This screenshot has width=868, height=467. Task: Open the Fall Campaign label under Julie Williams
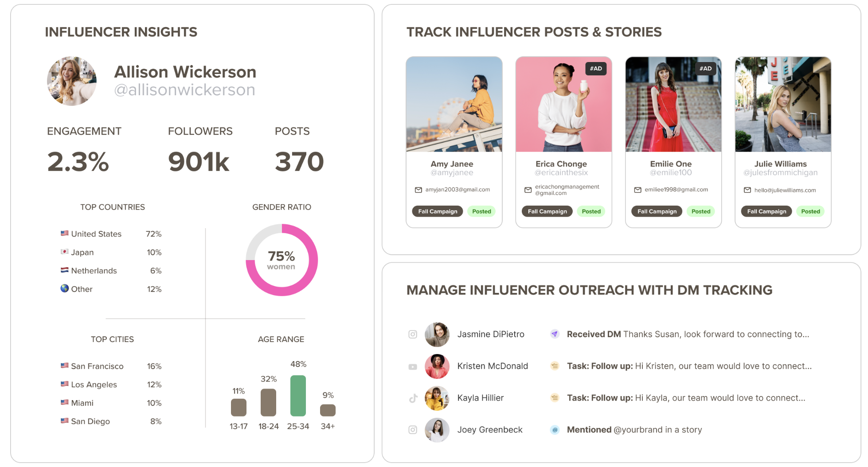[766, 212]
